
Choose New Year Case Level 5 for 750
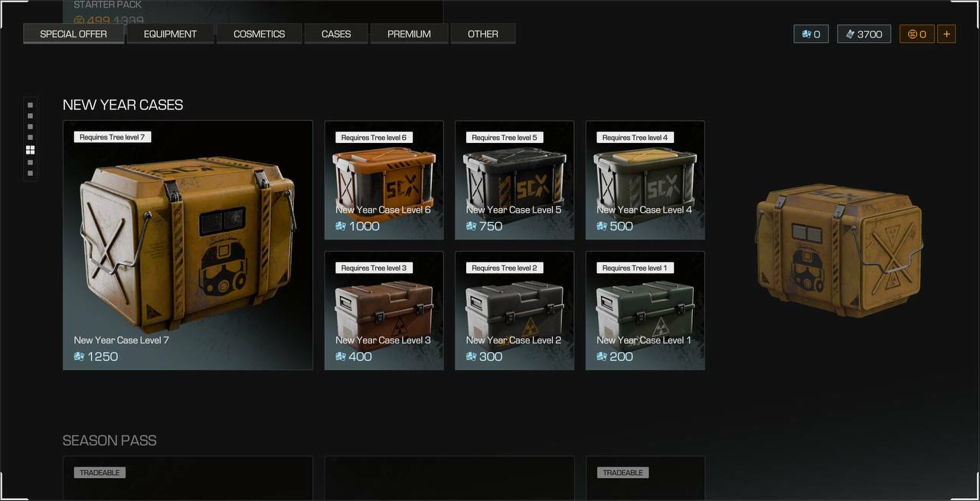[514, 180]
